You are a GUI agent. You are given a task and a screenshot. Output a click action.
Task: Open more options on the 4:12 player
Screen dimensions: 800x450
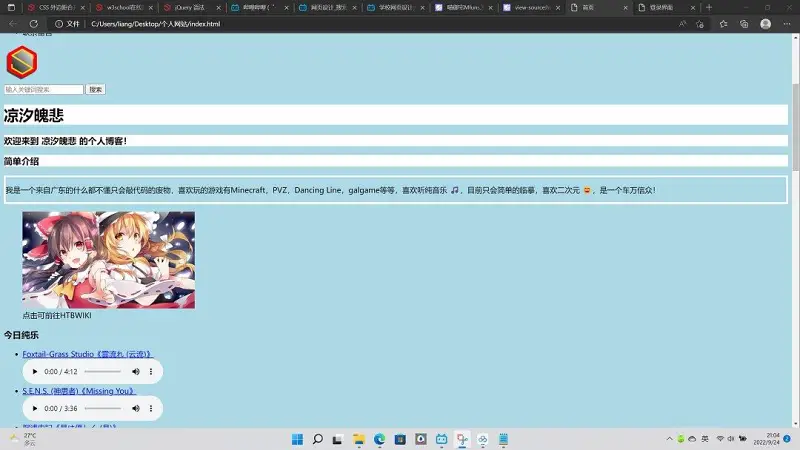[151, 371]
